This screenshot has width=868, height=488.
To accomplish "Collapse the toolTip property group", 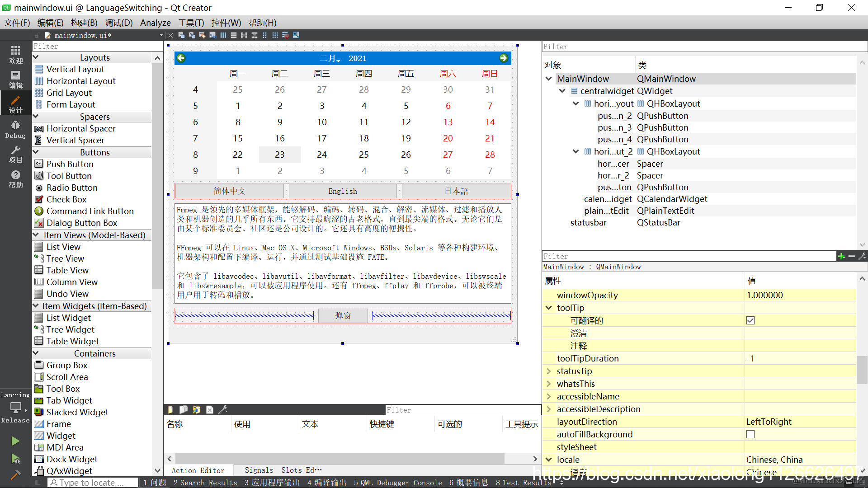I will click(549, 308).
